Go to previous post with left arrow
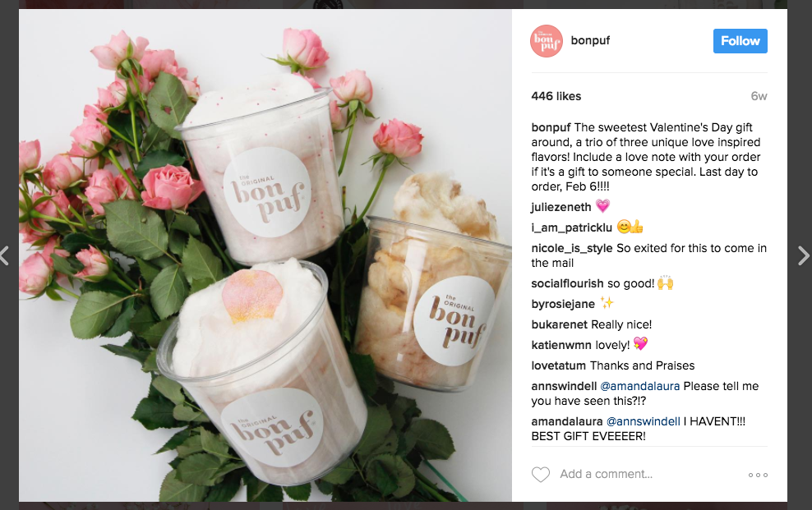The width and height of the screenshot is (812, 510). (x=5, y=255)
